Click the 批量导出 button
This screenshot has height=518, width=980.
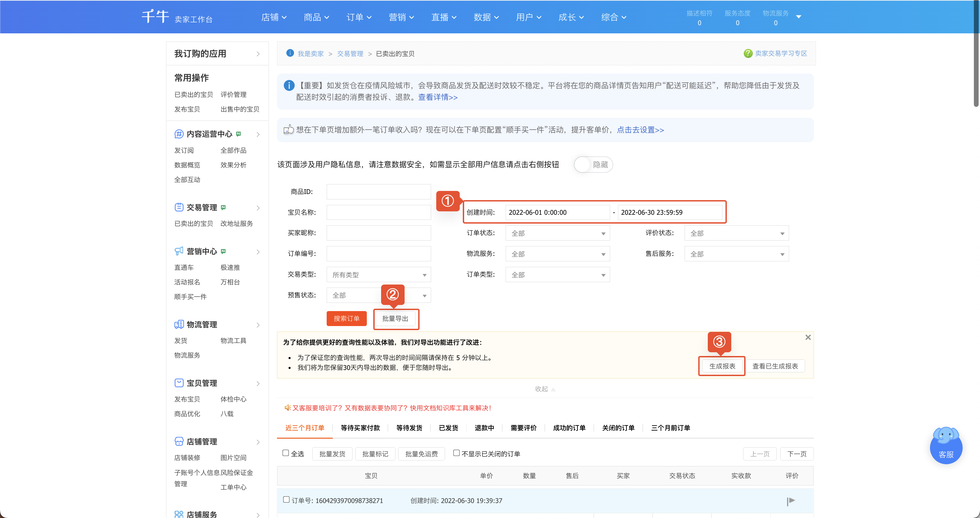point(395,319)
